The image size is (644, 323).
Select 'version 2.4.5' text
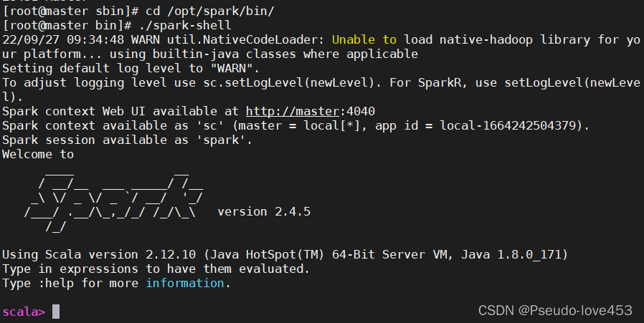264,212
